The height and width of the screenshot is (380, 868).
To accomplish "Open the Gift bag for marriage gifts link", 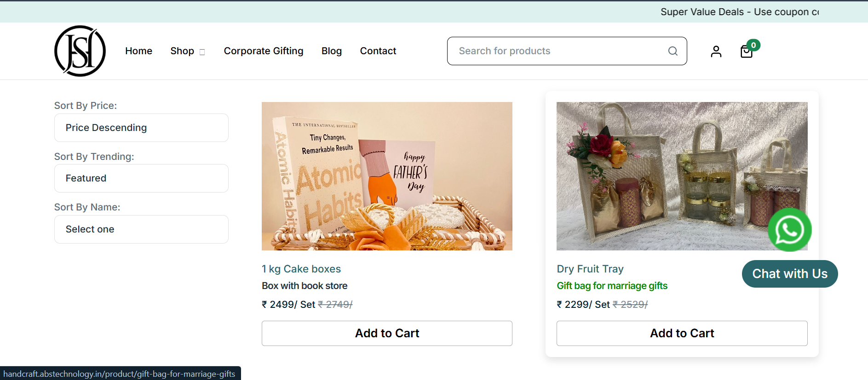I will click(612, 286).
